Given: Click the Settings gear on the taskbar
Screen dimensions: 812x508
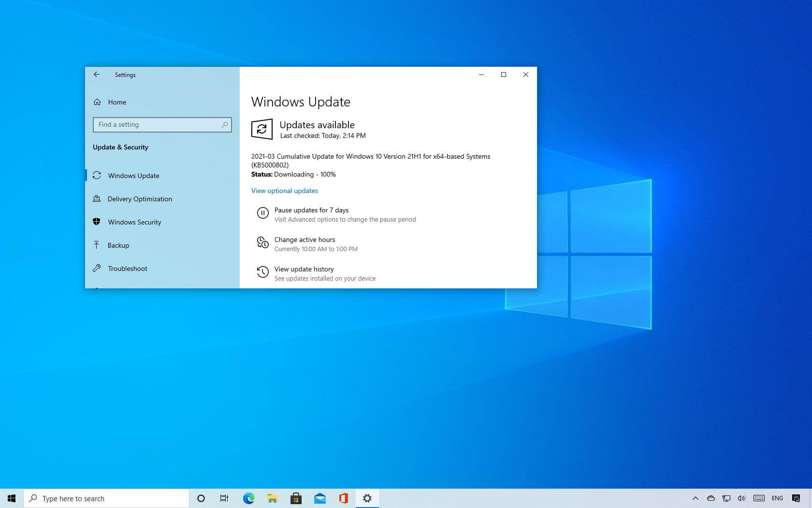Looking at the screenshot, I should click(367, 498).
